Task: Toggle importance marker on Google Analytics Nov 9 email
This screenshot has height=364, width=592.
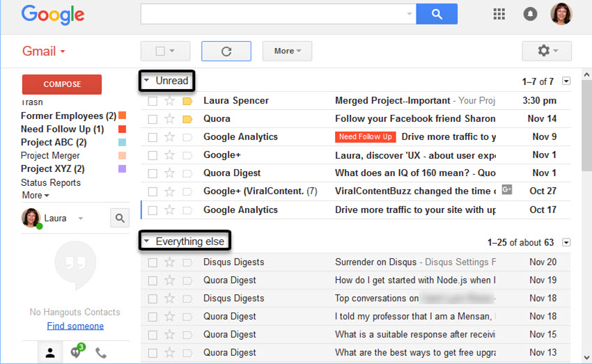Action: pyautogui.click(x=187, y=137)
